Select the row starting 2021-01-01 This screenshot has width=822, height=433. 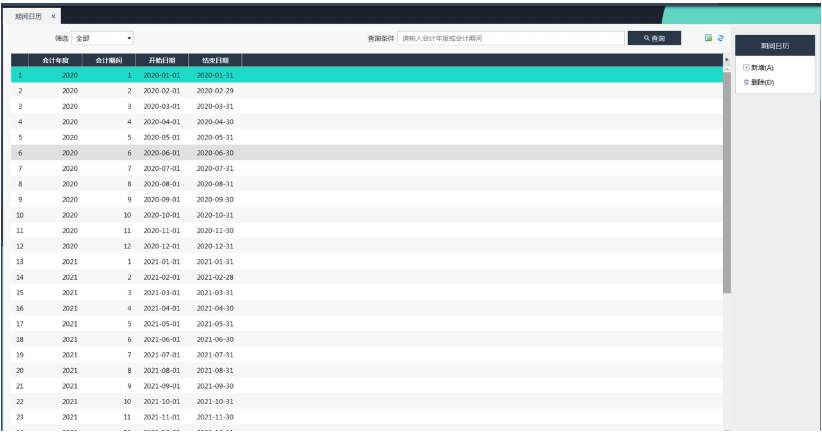click(161, 262)
